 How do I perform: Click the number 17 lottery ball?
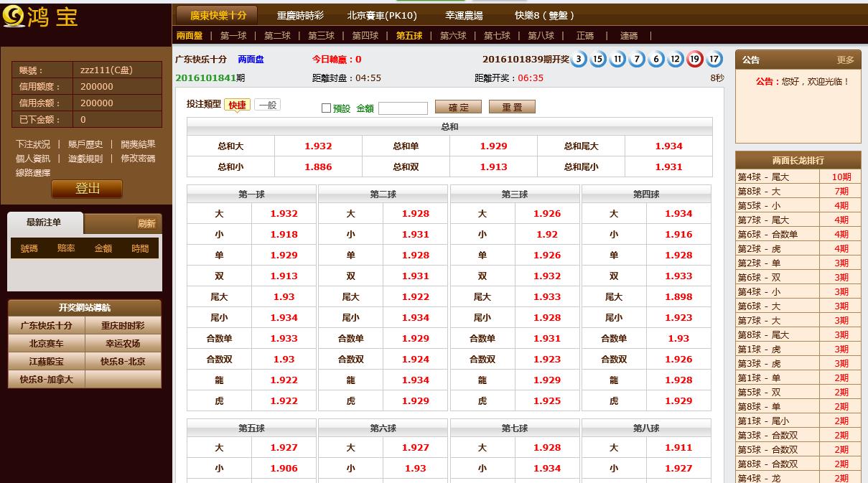[x=714, y=60]
